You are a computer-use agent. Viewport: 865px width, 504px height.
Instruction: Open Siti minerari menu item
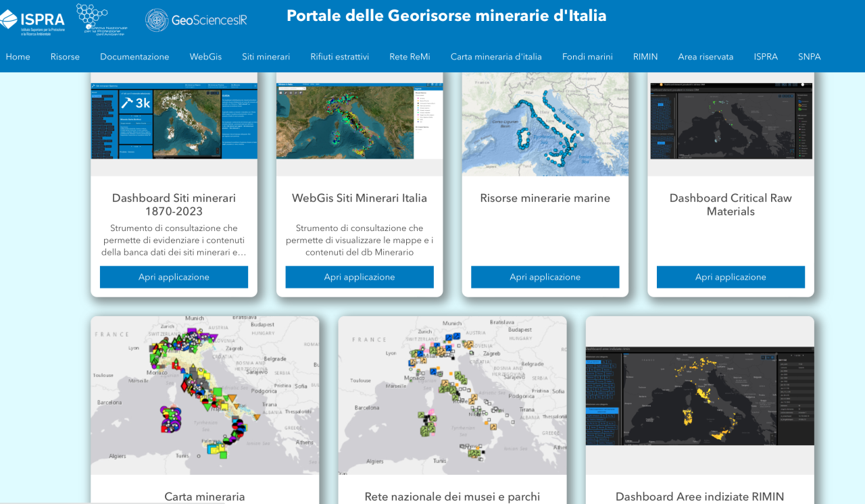[266, 57]
